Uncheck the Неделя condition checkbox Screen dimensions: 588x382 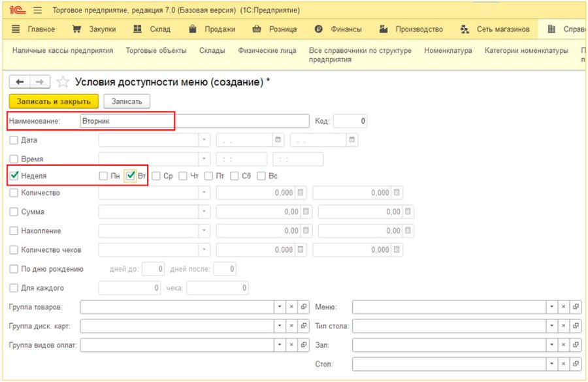pyautogui.click(x=14, y=176)
